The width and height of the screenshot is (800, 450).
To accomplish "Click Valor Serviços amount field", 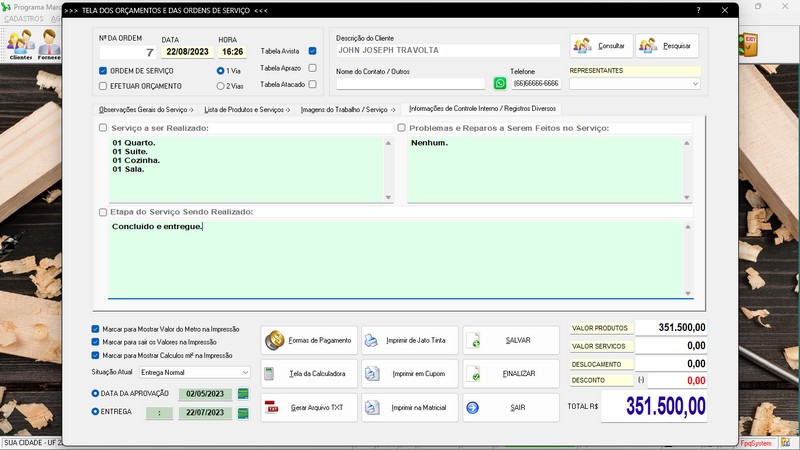I will tap(671, 346).
